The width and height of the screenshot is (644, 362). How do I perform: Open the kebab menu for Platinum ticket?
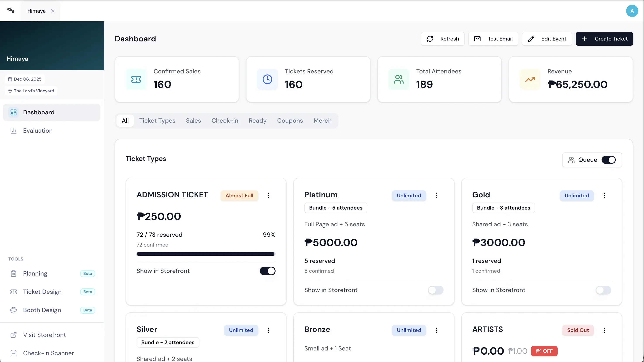pyautogui.click(x=436, y=195)
